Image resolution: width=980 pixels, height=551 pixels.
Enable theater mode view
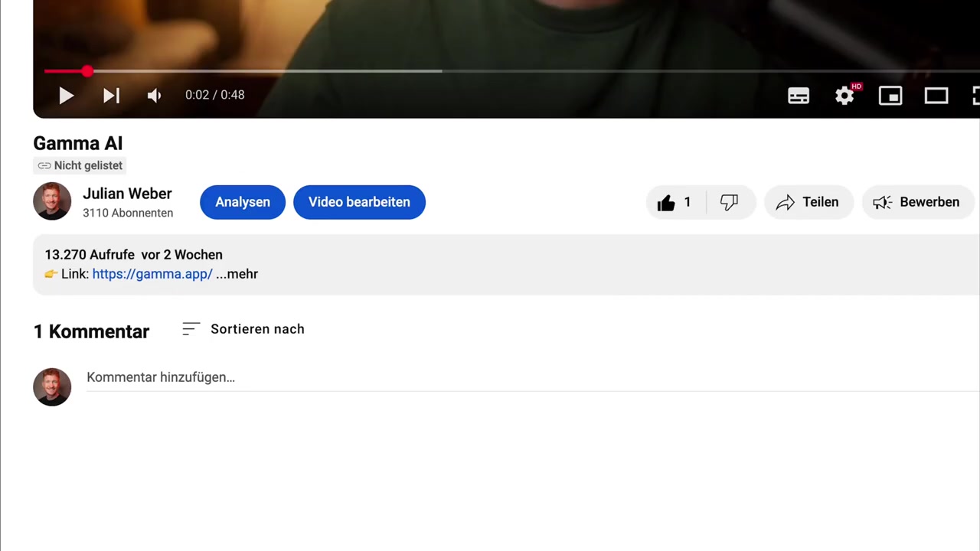pyautogui.click(x=936, y=96)
